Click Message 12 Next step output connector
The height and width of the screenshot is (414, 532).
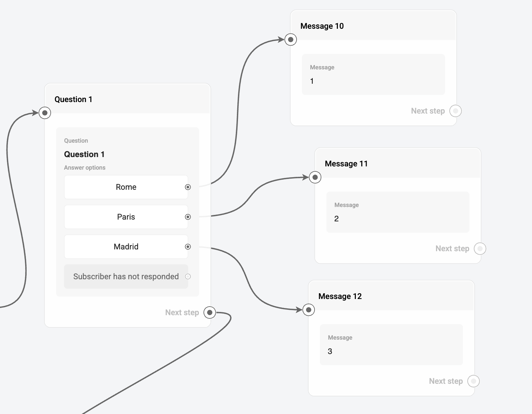click(x=473, y=381)
